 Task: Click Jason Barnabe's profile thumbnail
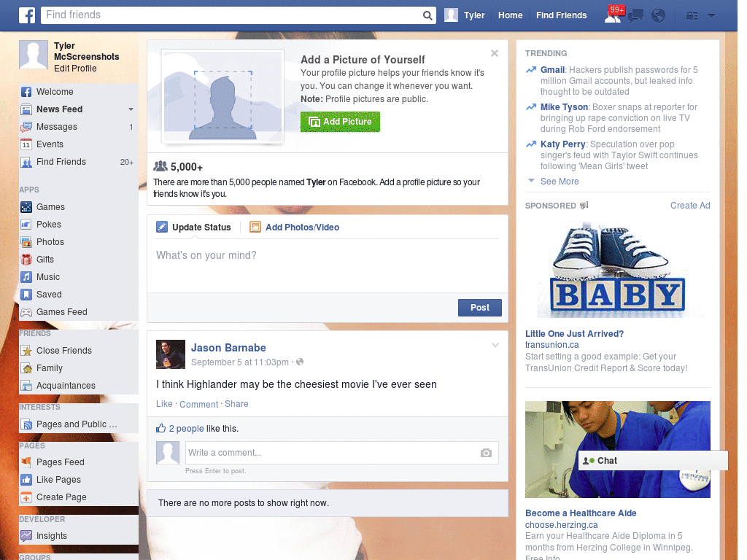tap(171, 354)
